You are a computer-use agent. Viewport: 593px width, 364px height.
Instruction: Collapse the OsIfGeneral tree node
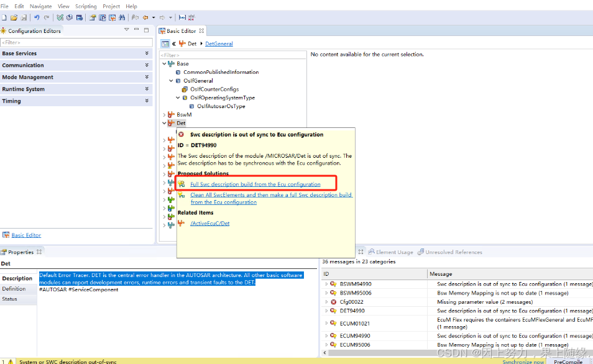[171, 81]
